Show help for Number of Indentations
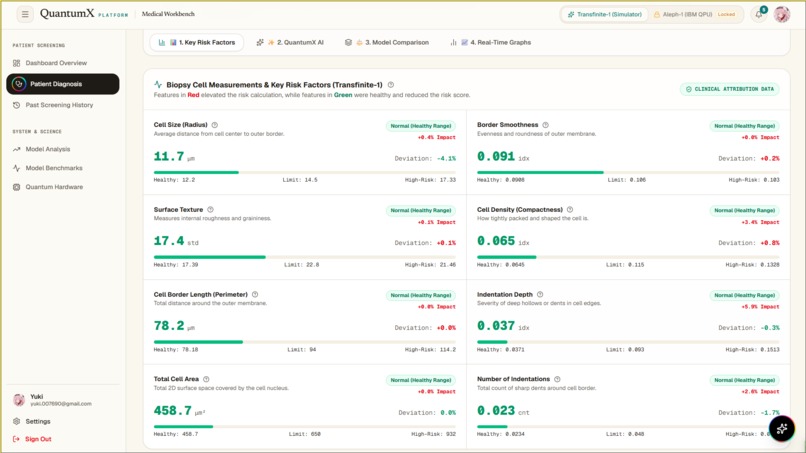Image resolution: width=806 pixels, height=453 pixels. tap(557, 379)
